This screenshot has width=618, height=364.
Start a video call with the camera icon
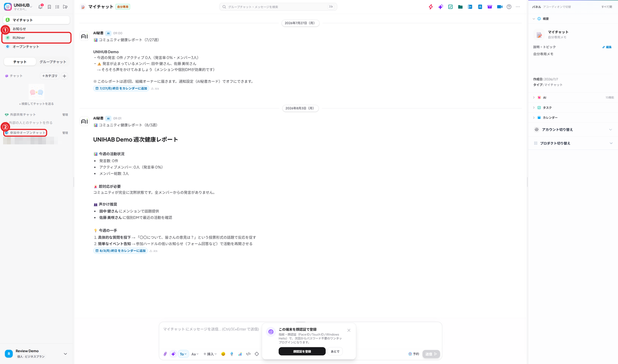[x=500, y=7]
